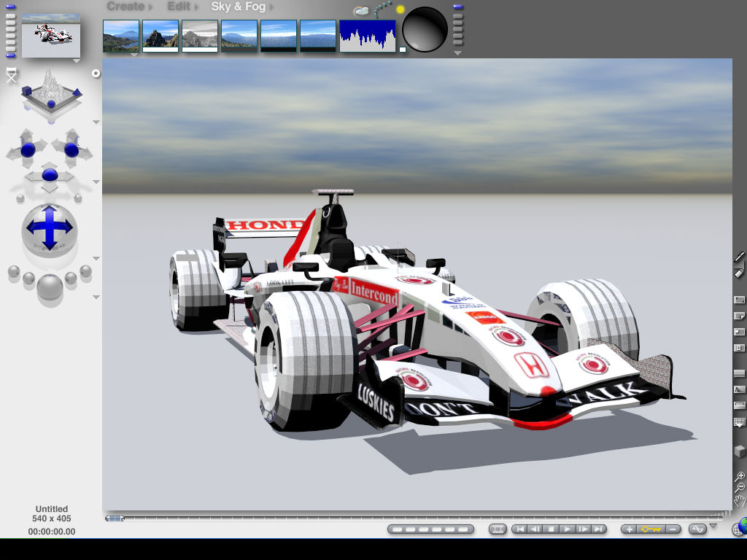Play the animation
This screenshot has height=560, width=747.
567,529
